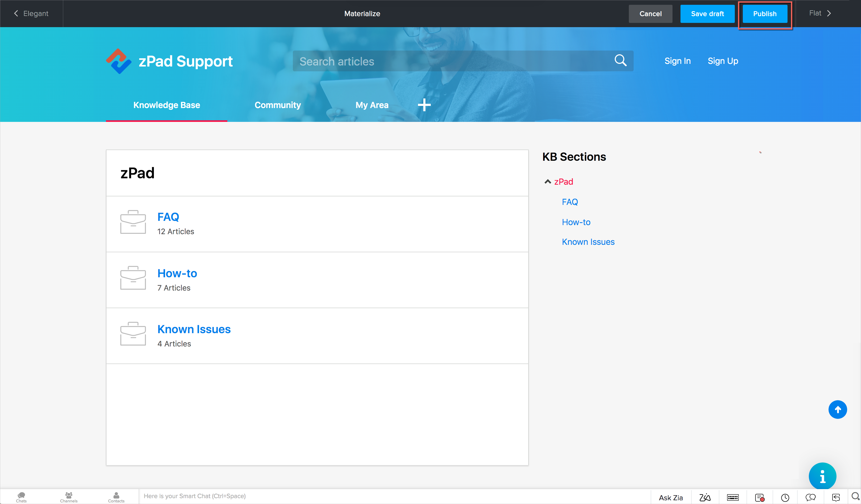This screenshot has width=861, height=504.
Task: Click the search magnifier in header
Action: tap(620, 61)
